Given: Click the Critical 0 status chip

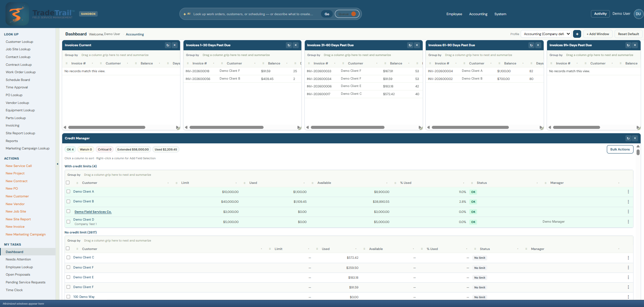Looking at the screenshot, I should [x=104, y=149].
